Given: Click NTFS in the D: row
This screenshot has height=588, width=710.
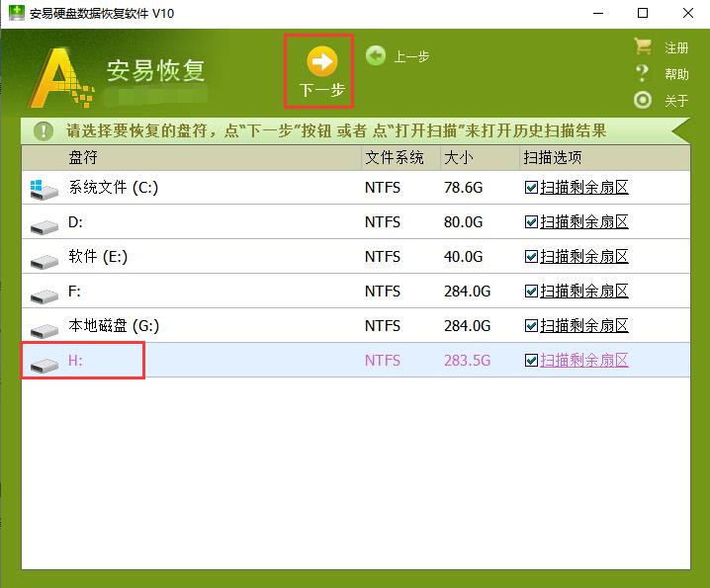Looking at the screenshot, I should (383, 221).
